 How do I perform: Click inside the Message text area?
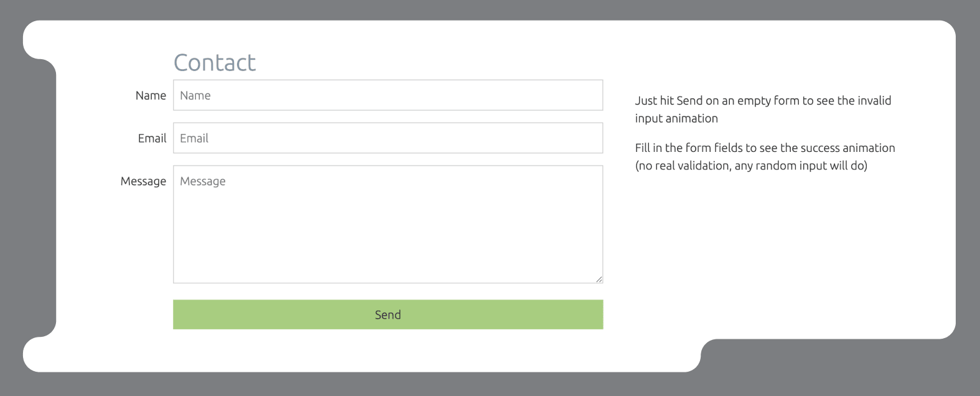[388, 224]
